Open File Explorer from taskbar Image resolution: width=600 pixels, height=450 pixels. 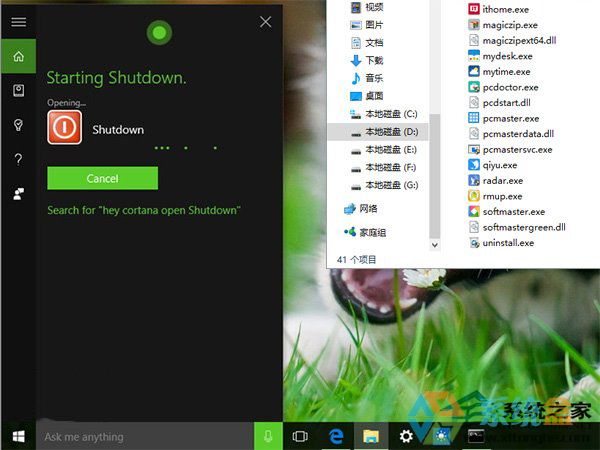371,436
